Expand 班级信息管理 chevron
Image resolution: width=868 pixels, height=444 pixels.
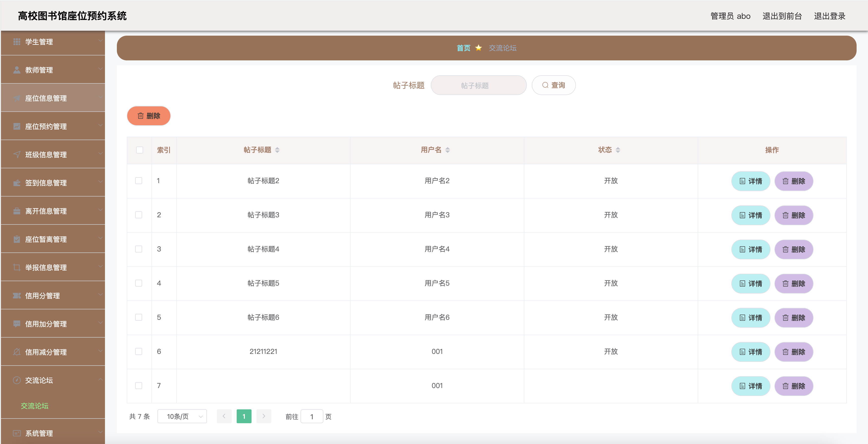pyautogui.click(x=100, y=154)
